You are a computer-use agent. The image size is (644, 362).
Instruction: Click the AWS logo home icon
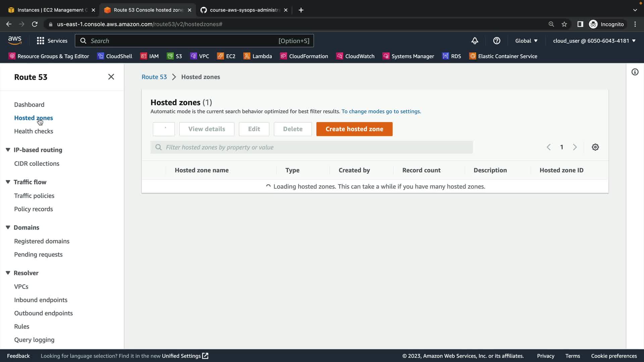click(15, 40)
